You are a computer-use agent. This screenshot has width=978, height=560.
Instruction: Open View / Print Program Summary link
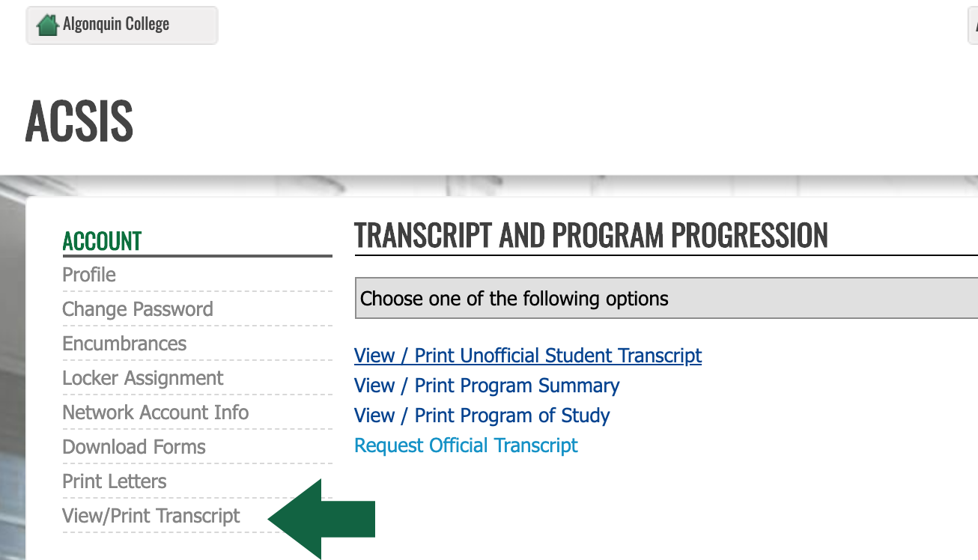tap(487, 386)
